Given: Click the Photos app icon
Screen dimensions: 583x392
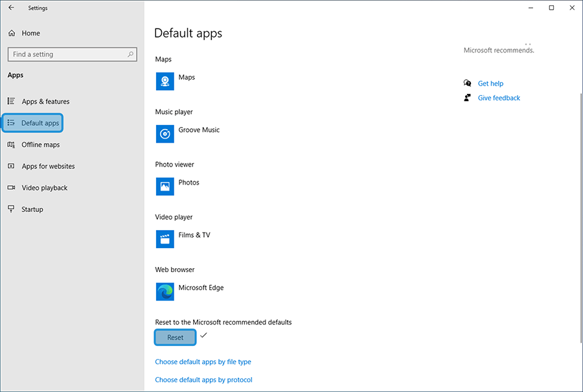Looking at the screenshot, I should click(165, 187).
